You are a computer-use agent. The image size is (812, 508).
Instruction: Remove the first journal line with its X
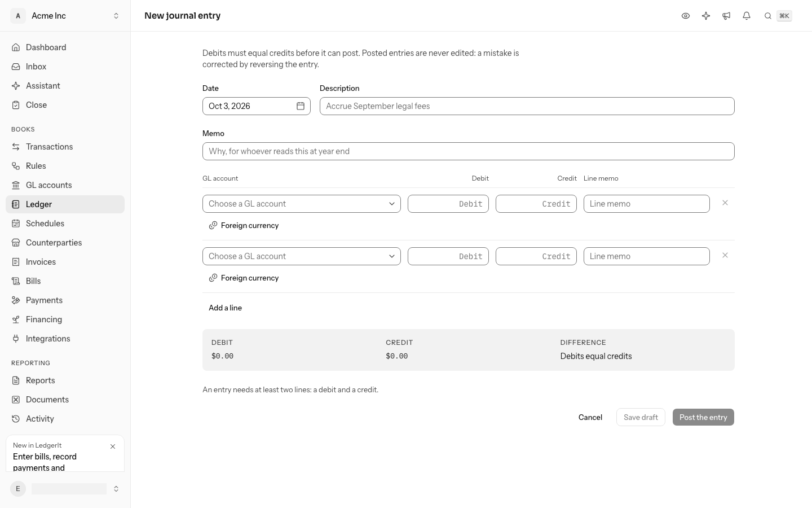click(x=725, y=203)
